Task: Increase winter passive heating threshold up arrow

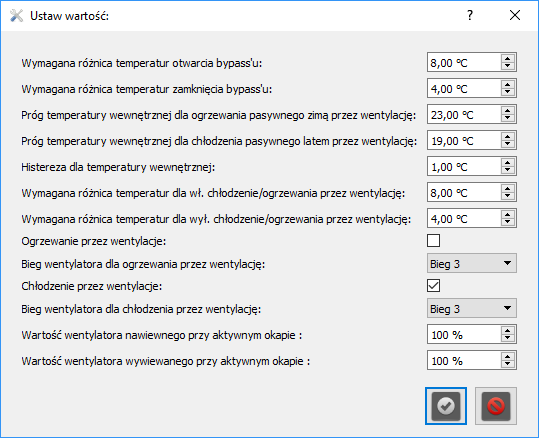Action: pos(507,110)
